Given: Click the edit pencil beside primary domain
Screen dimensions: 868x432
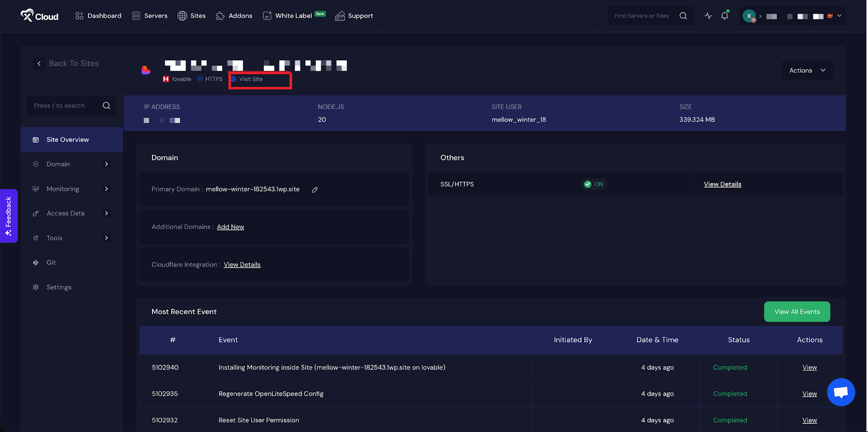Looking at the screenshot, I should tap(315, 189).
